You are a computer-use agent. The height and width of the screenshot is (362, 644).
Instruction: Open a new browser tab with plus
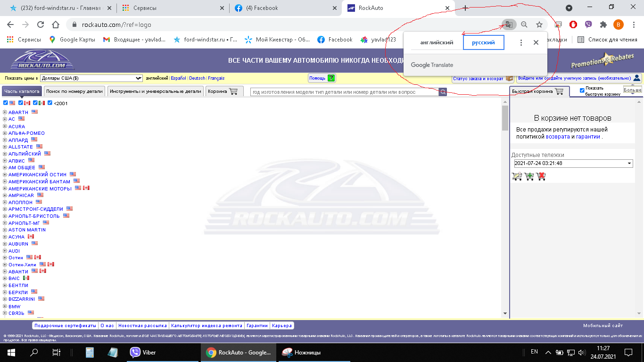465,8
